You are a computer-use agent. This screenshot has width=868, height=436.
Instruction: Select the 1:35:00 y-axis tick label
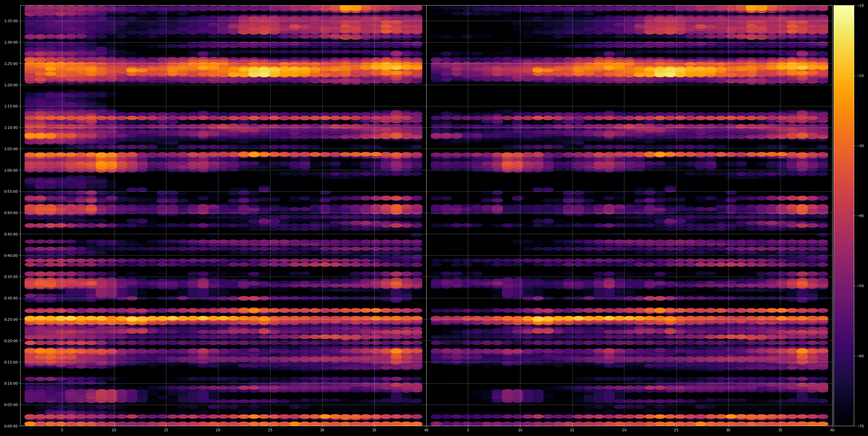(11, 21)
